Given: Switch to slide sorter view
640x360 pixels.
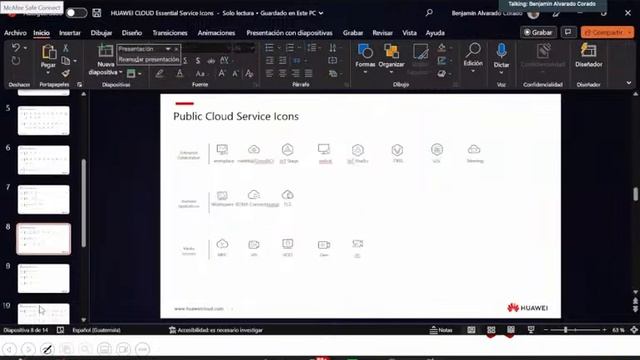Looking at the screenshot, I should 491,330.
